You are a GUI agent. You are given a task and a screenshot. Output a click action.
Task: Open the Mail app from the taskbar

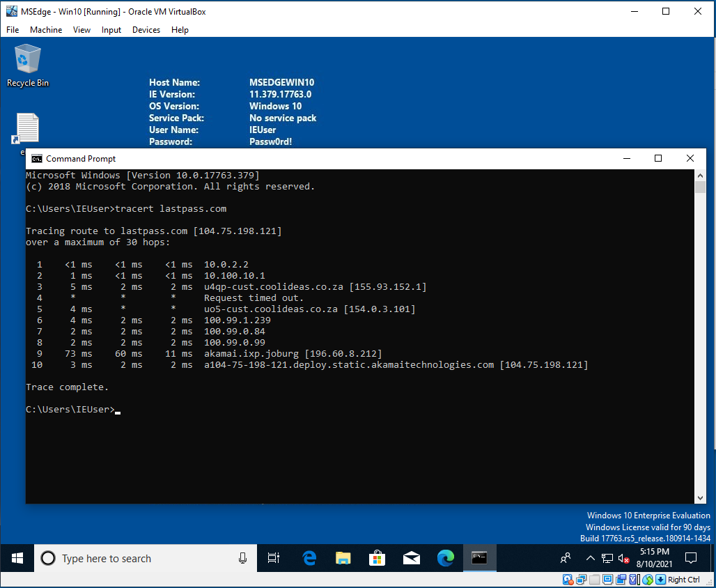[x=412, y=558]
